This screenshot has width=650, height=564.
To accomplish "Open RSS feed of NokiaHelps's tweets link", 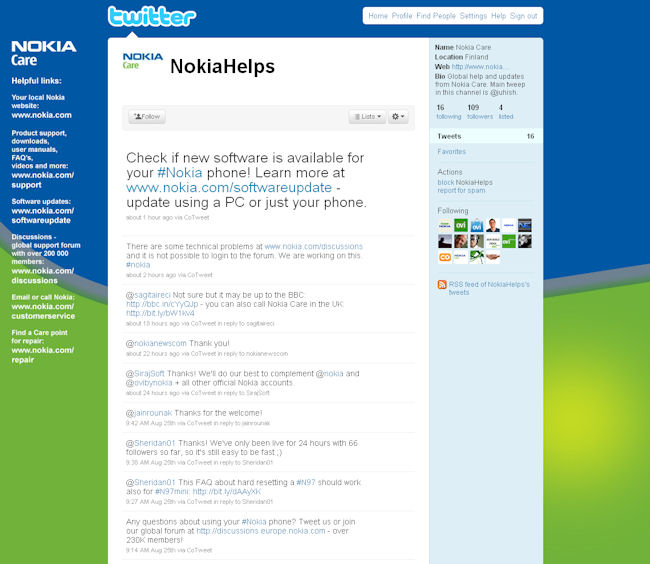I will tap(489, 288).
